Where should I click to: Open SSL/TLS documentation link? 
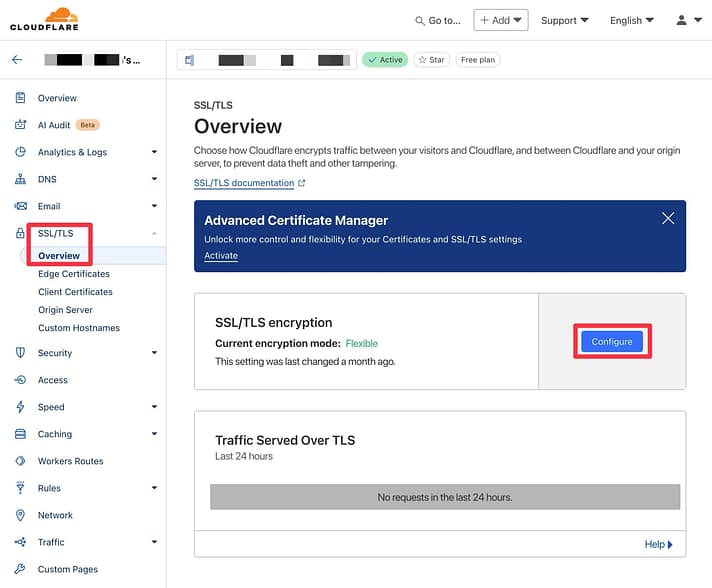coord(244,183)
